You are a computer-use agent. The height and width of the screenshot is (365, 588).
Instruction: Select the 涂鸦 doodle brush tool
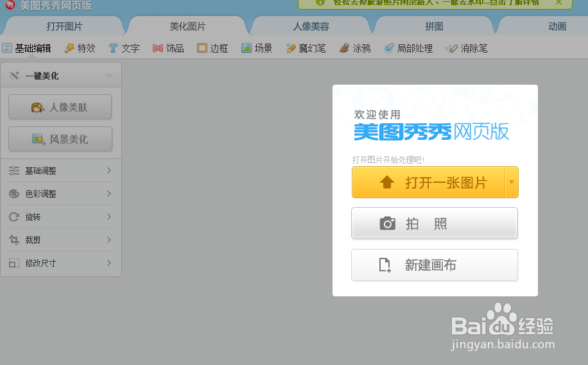tap(355, 48)
